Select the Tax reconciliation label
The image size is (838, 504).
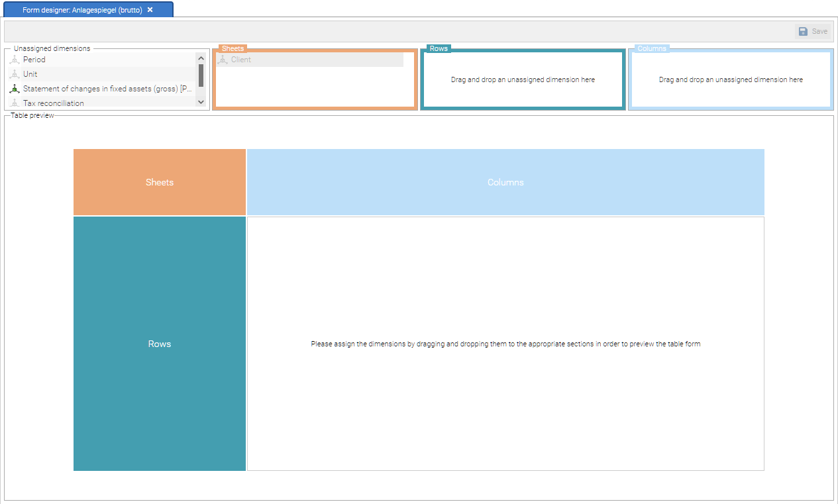54,103
